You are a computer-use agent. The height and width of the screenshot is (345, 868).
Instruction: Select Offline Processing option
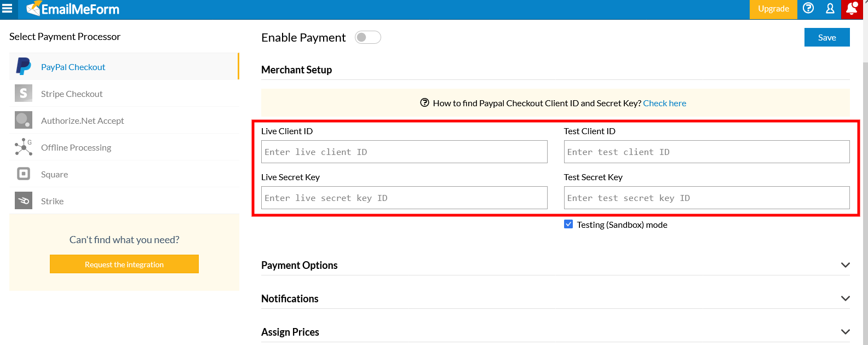[x=124, y=147]
